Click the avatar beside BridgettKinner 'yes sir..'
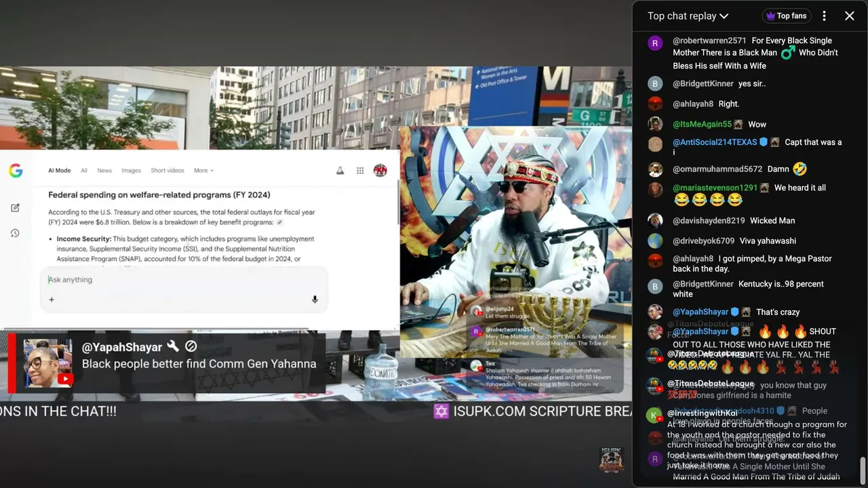The image size is (868, 488). pos(655,84)
